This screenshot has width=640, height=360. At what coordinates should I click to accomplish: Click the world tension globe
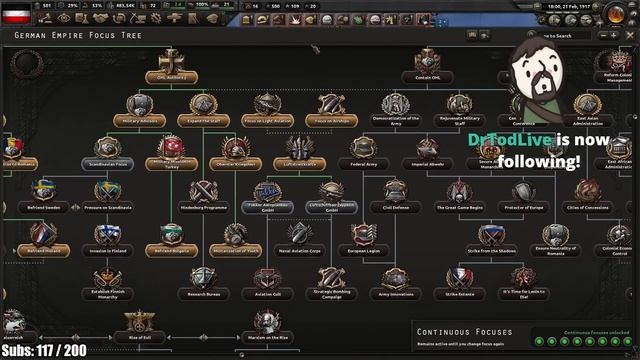(616, 14)
